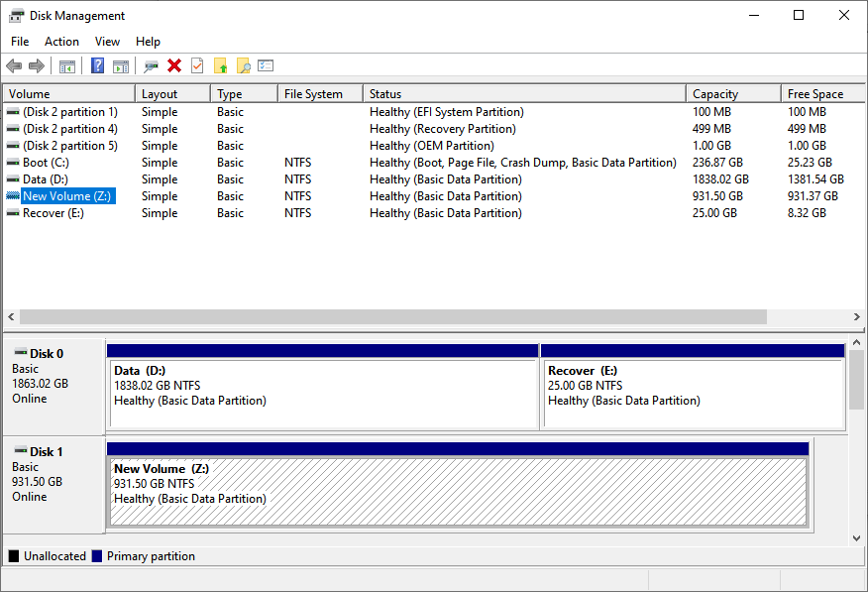Open the File menu
Image resolution: width=868 pixels, height=592 pixels.
click(20, 42)
